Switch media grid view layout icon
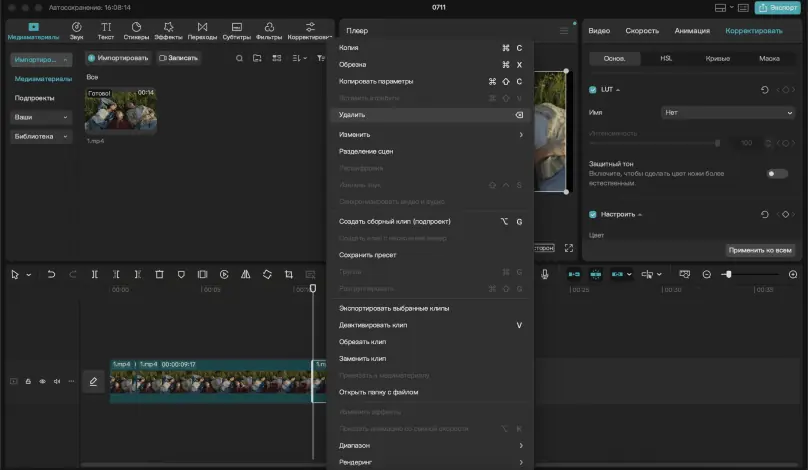The width and height of the screenshot is (808, 470). coord(277,58)
